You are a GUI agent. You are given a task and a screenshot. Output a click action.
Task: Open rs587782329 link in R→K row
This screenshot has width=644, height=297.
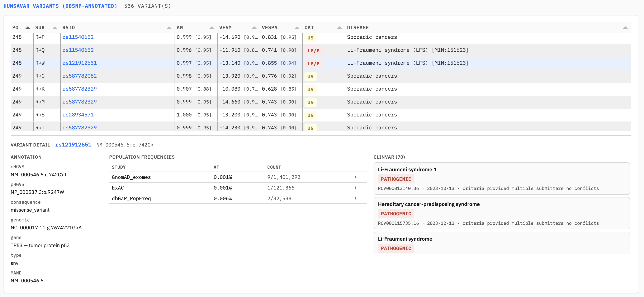tap(80, 89)
